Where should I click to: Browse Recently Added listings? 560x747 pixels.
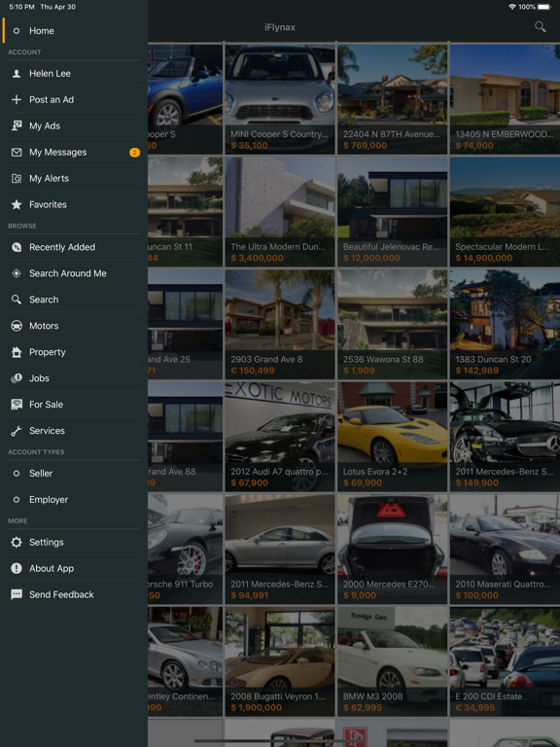tap(74, 247)
